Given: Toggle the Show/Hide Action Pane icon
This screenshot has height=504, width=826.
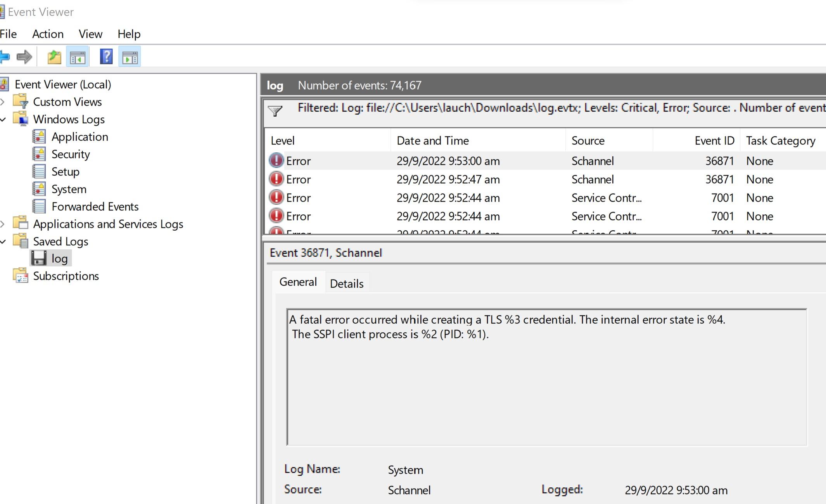Looking at the screenshot, I should [130, 57].
